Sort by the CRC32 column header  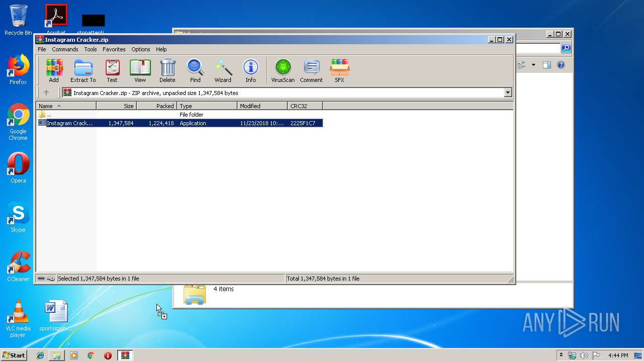click(305, 106)
